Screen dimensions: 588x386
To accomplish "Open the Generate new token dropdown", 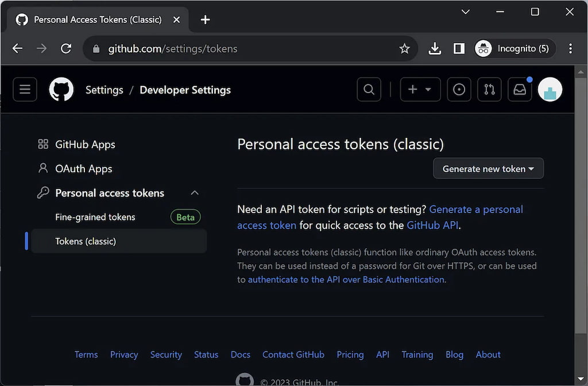I will 488,168.
